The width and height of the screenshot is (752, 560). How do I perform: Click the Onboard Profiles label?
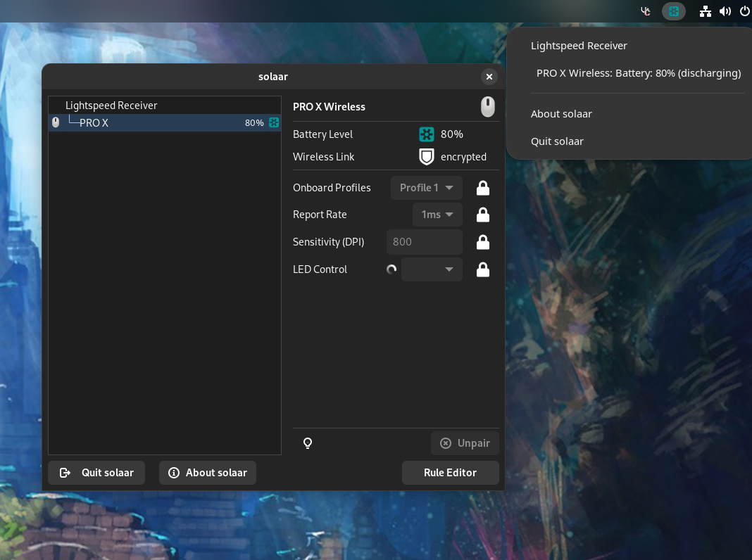tap(332, 188)
